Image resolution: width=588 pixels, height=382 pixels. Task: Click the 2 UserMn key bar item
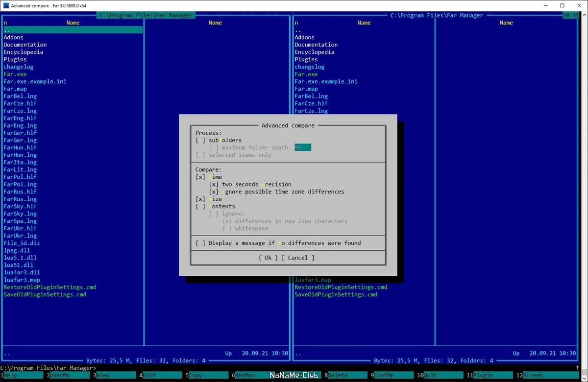(69, 375)
